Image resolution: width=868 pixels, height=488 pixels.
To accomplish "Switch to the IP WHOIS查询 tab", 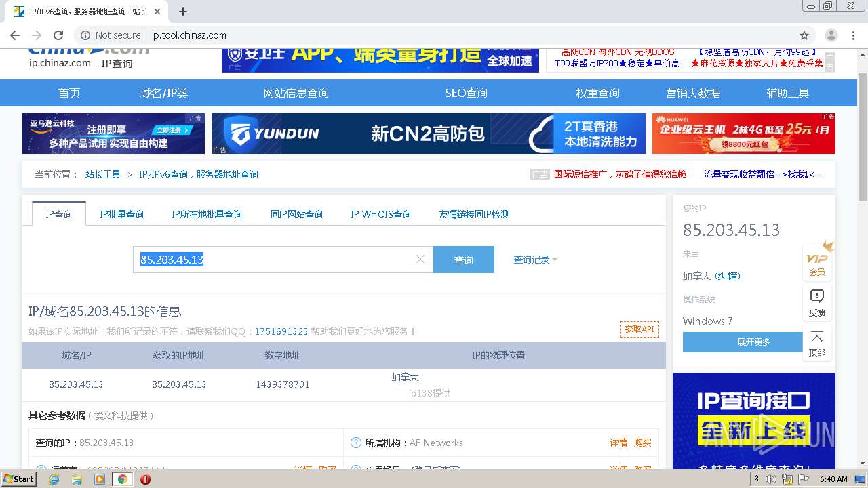I will point(380,214).
